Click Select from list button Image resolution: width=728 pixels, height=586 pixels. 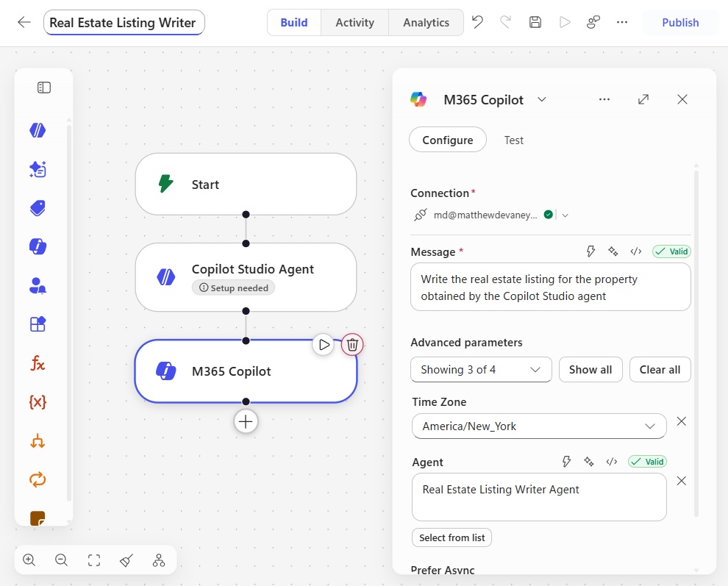pyautogui.click(x=452, y=537)
